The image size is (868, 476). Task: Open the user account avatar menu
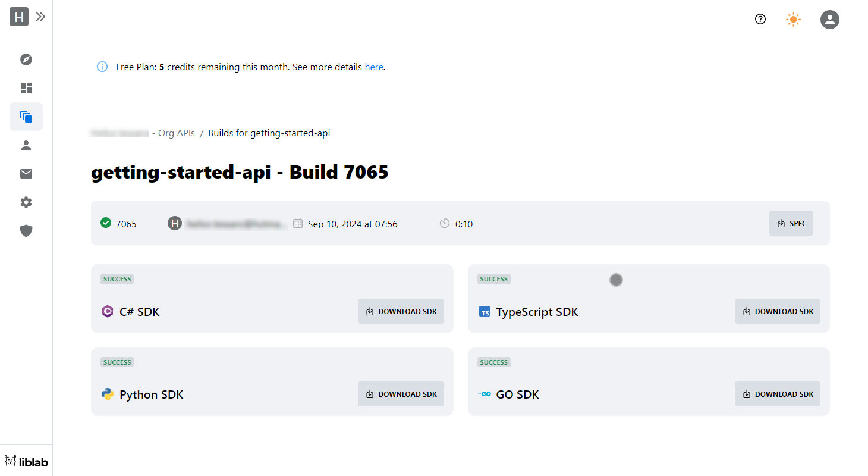tap(829, 20)
